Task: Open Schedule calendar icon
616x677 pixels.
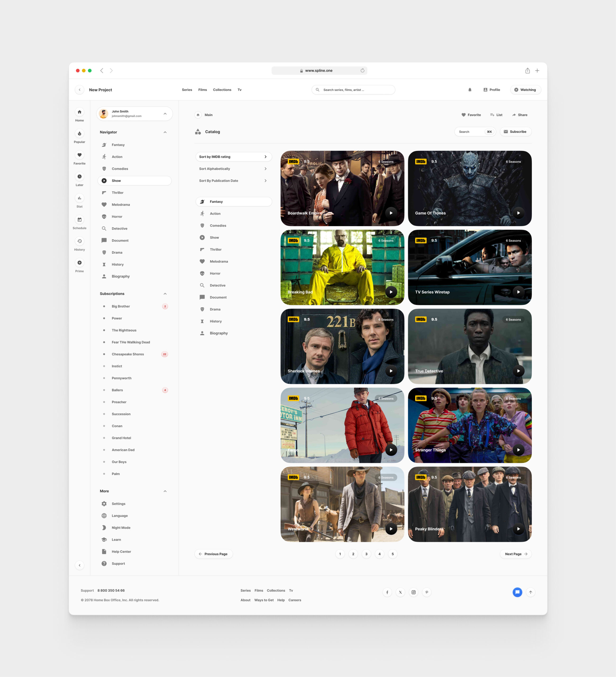Action: (x=79, y=219)
